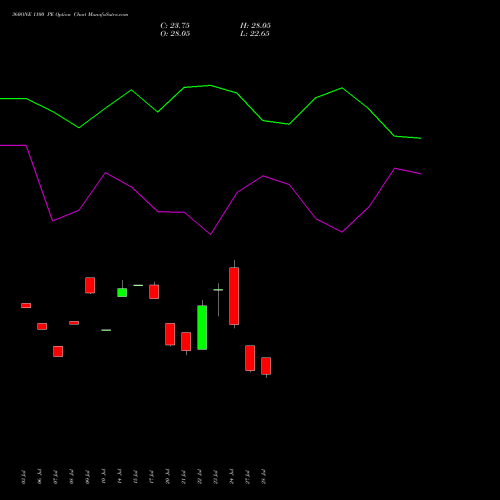Click the '22 Jul' date axis label

(x=200, y=477)
